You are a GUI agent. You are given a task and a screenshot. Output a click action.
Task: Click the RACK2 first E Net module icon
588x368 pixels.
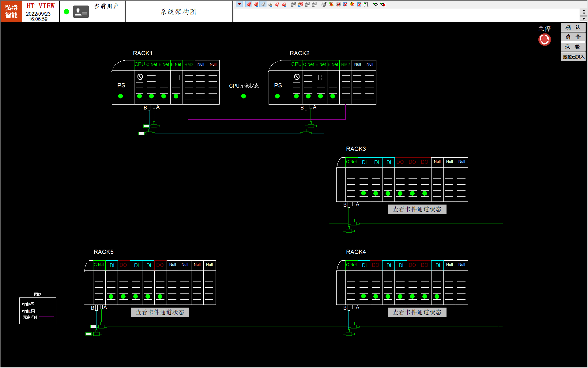pos(321,78)
